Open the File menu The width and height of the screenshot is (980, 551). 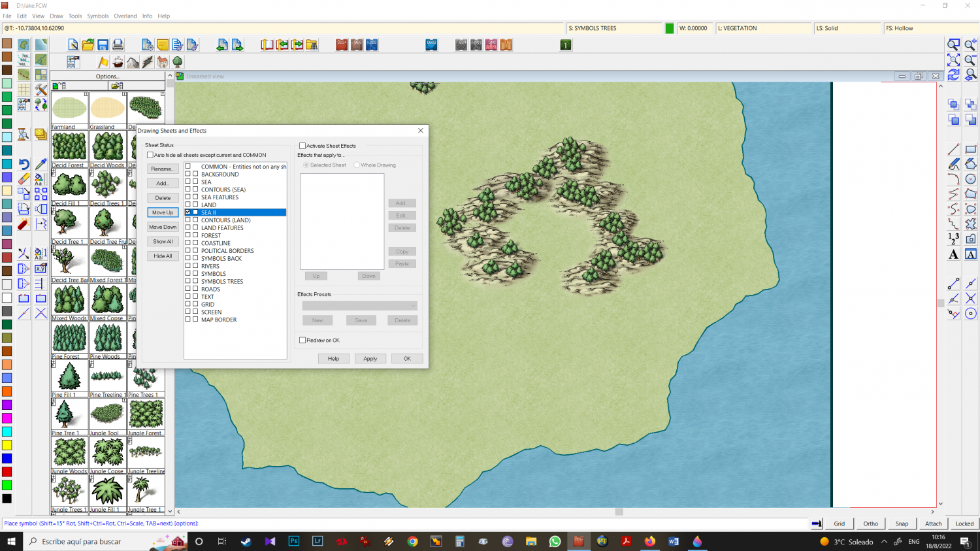pyautogui.click(x=7, y=16)
